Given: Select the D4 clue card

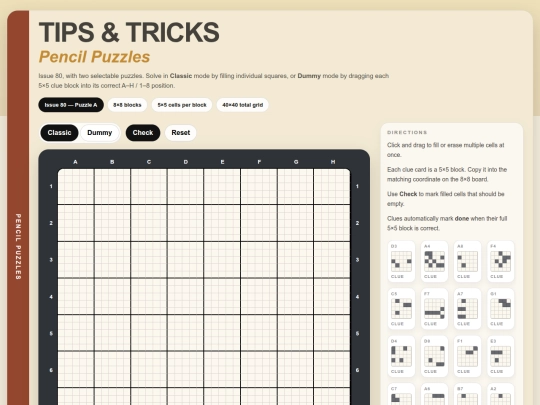Looking at the screenshot, I should (401, 356).
